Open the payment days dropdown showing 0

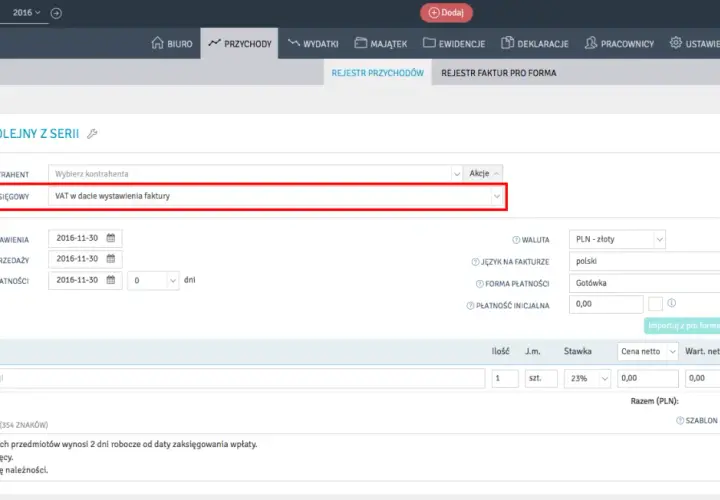point(153,281)
